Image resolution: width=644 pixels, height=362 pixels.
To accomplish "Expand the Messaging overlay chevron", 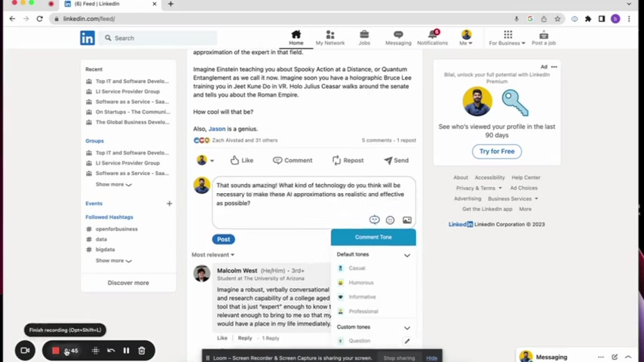I will pyautogui.click(x=628, y=357).
